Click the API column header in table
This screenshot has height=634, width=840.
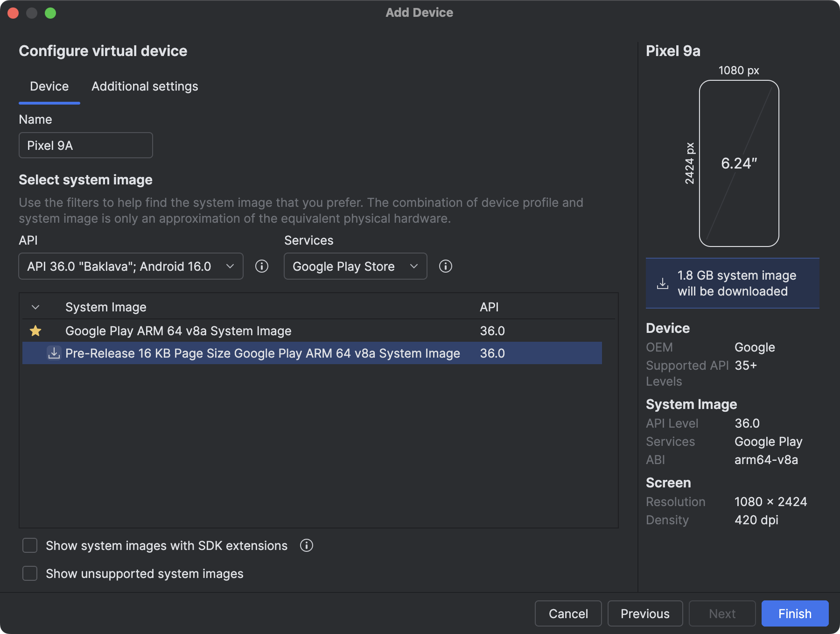489,307
